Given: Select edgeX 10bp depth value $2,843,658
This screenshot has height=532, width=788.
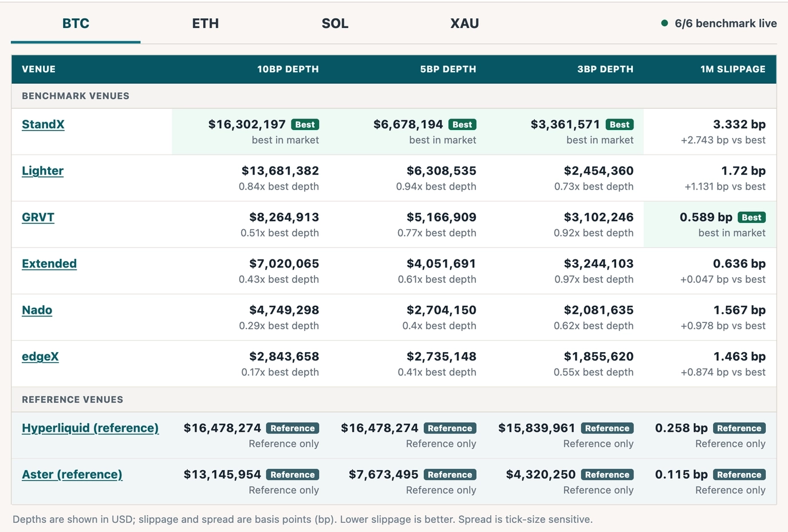Looking at the screenshot, I should (x=284, y=356).
